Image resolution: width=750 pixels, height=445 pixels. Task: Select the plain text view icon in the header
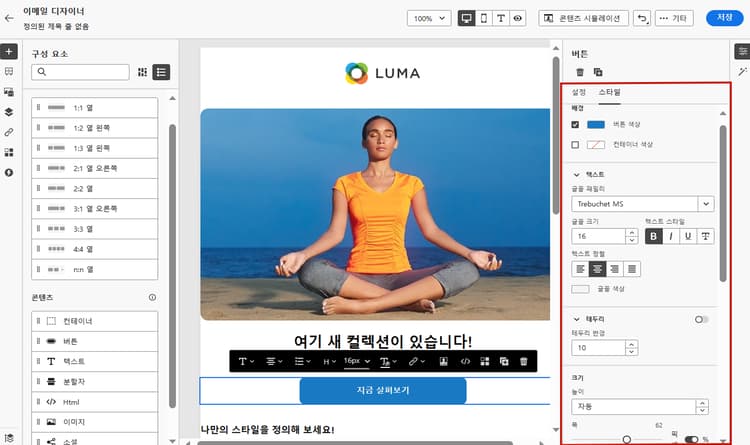point(501,18)
